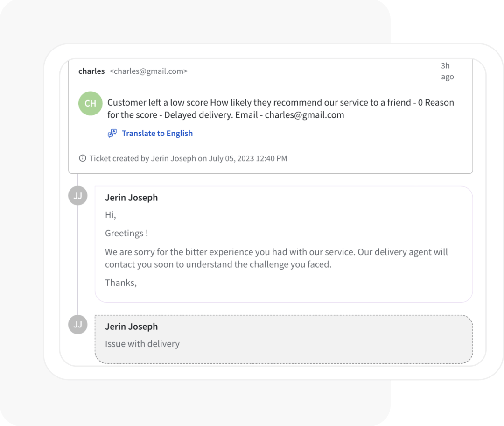Click the Greetings ! line in the reply
The width and height of the screenshot is (504, 426).
pos(126,233)
